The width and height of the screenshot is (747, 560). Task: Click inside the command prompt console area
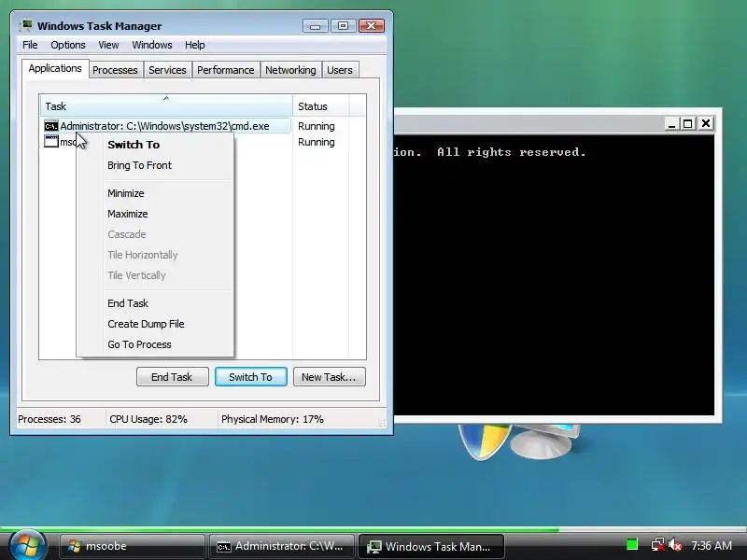click(554, 276)
